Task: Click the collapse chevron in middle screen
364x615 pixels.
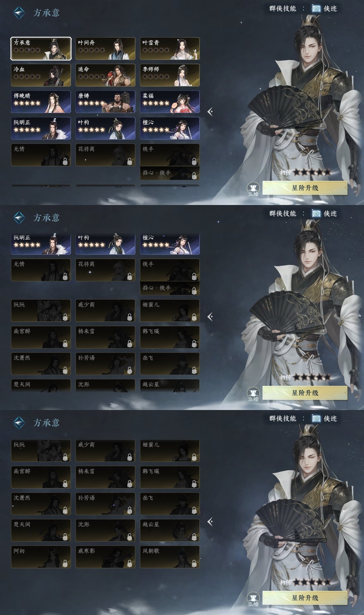Action: pos(210,316)
